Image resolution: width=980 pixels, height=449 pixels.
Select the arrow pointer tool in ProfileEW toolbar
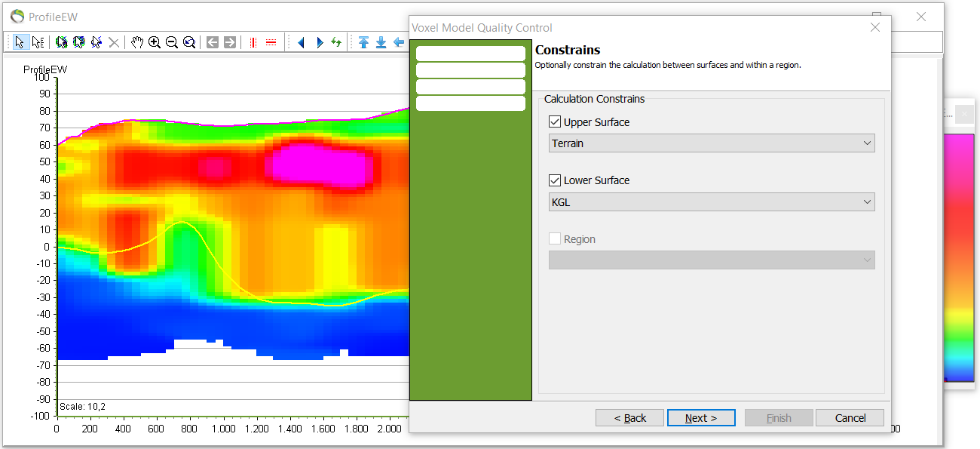pos(20,42)
